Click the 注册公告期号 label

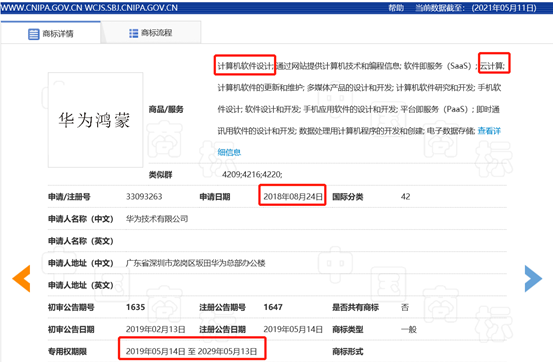(x=223, y=307)
